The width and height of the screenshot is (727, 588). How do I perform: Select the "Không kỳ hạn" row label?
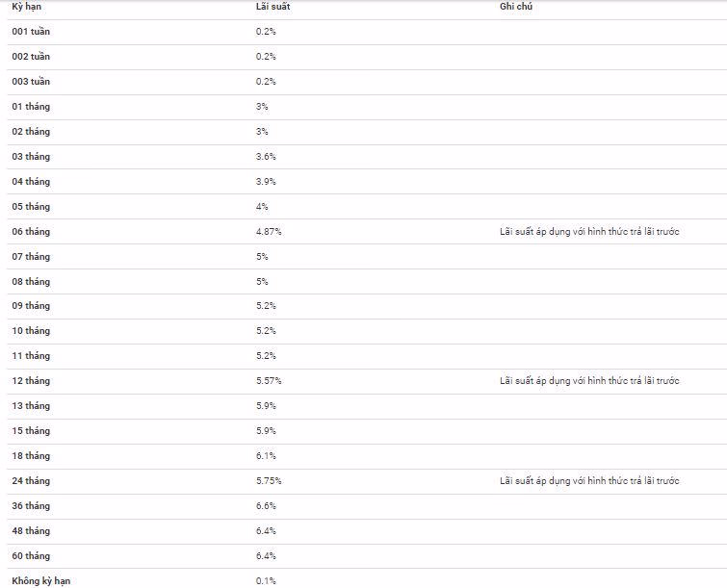pyautogui.click(x=41, y=581)
